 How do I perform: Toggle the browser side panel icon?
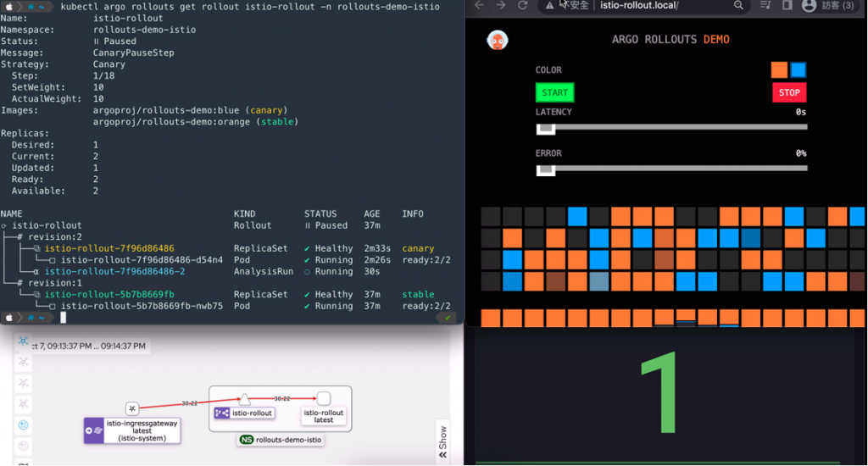pos(787,5)
